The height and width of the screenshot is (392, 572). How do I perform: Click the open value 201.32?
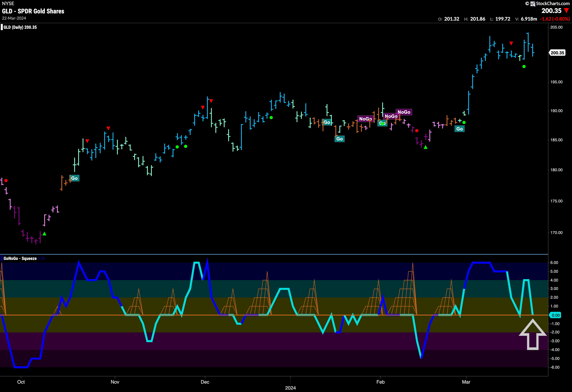[452, 19]
